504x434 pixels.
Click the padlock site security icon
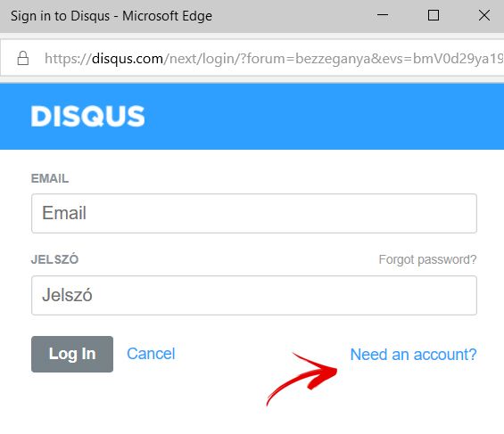coord(23,58)
